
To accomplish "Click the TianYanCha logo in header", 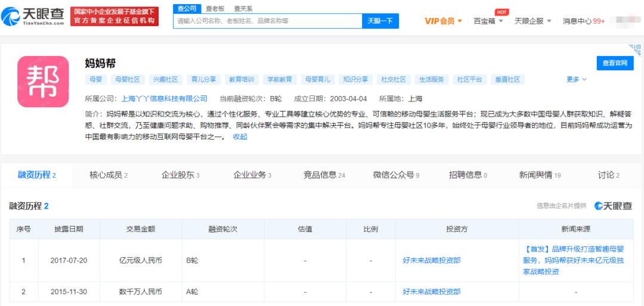I will 33,17.
